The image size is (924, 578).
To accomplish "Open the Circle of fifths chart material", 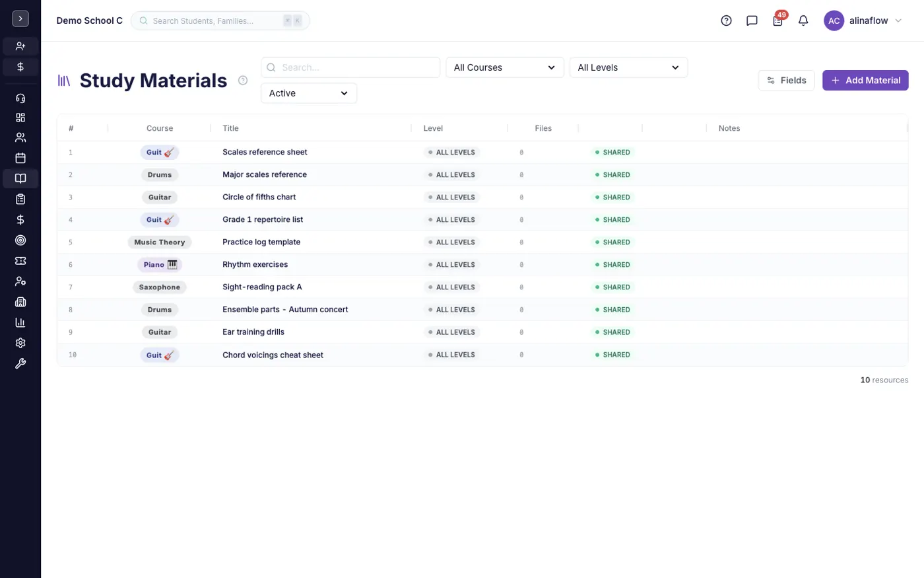I will pyautogui.click(x=259, y=197).
